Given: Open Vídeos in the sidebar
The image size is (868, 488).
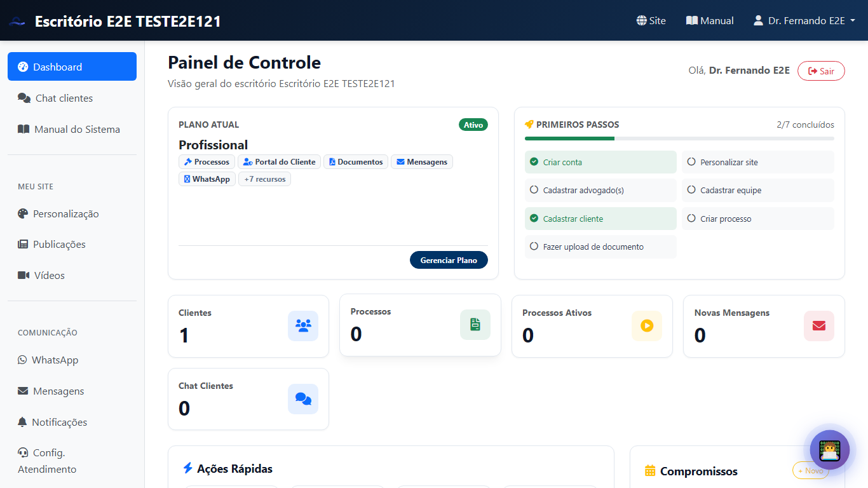Looking at the screenshot, I should (x=72, y=275).
